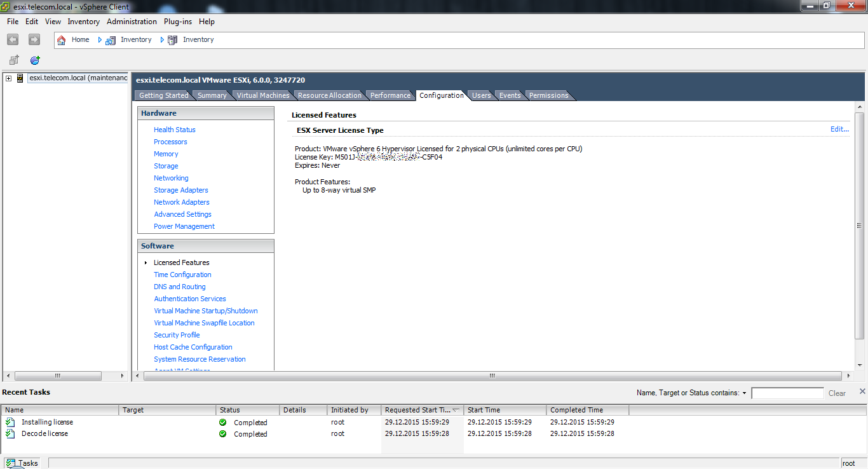The image size is (868, 469).
Task: Sort tasks by Target column header
Action: point(167,410)
